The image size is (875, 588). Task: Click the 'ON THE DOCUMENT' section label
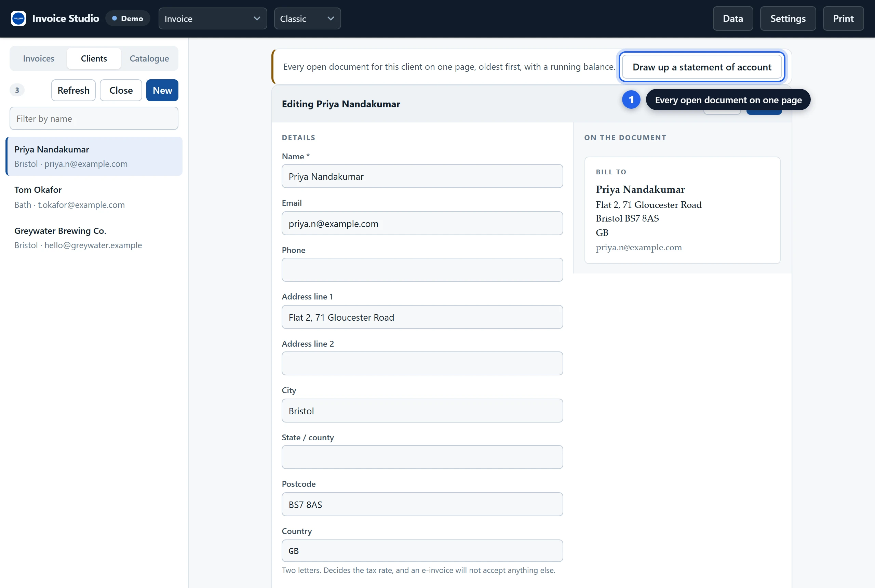625,138
